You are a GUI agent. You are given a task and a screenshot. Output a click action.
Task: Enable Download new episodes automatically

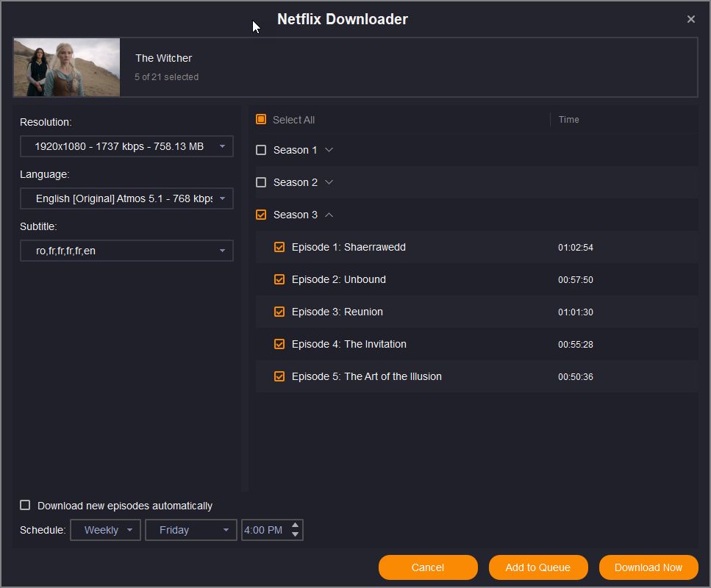[26, 506]
